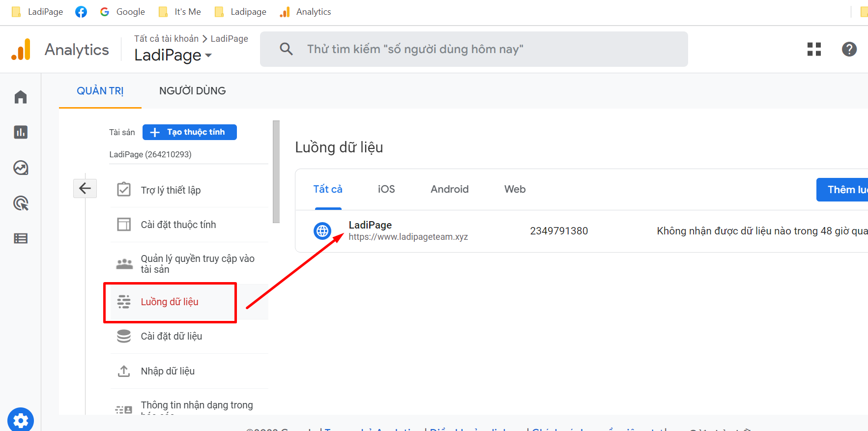The image size is (868, 431).
Task: Open the Home icon in left sidebar
Action: coord(21,97)
